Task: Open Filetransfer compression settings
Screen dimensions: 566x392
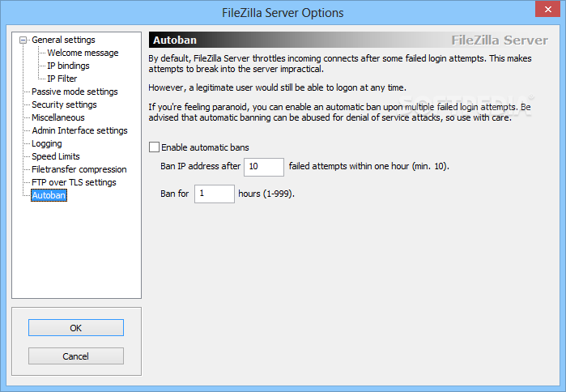Action: pyautogui.click(x=79, y=169)
